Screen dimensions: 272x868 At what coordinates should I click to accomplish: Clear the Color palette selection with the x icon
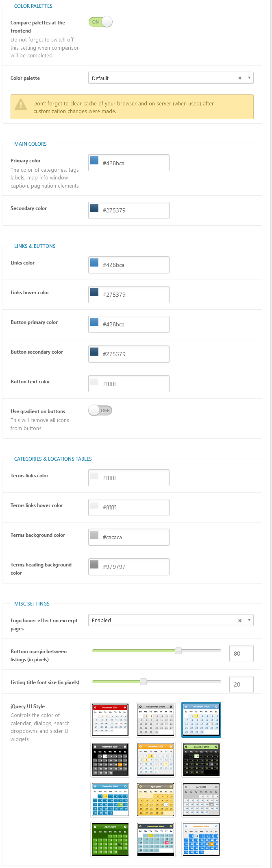point(240,78)
